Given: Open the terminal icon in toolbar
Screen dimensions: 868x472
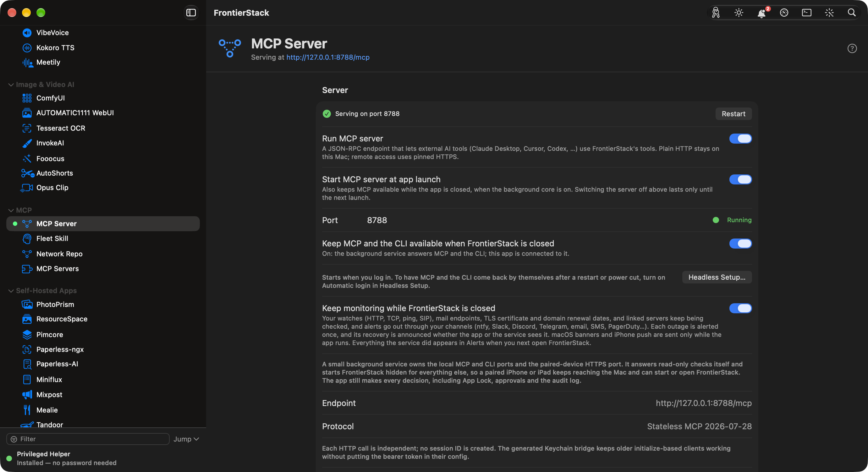Looking at the screenshot, I should tap(806, 13).
